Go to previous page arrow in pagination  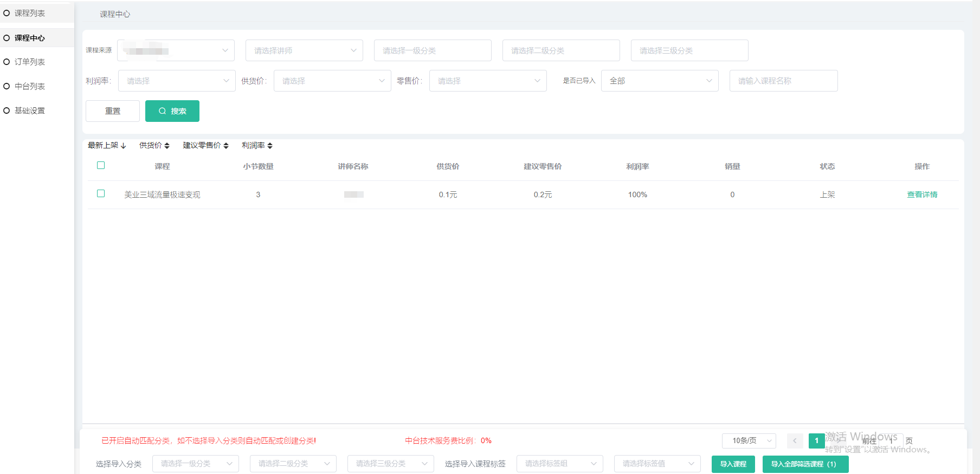point(795,441)
